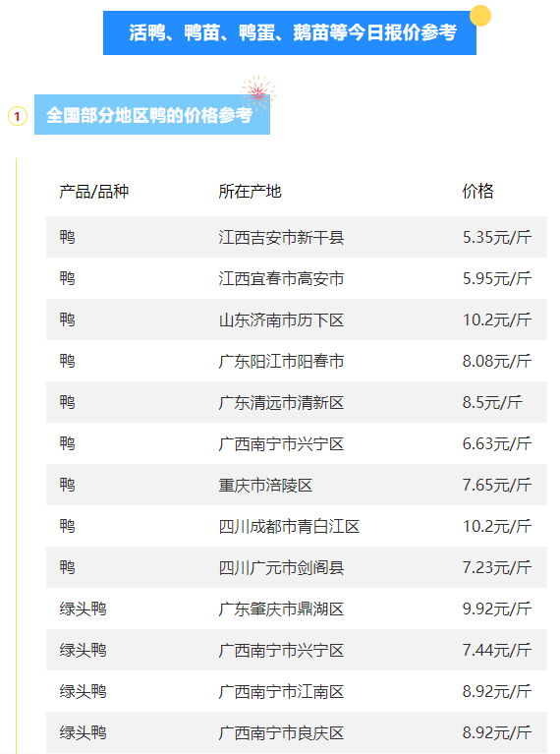Select the 山东济南市历下区 location cell
Image resolution: width=560 pixels, height=754 pixels.
tap(281, 319)
